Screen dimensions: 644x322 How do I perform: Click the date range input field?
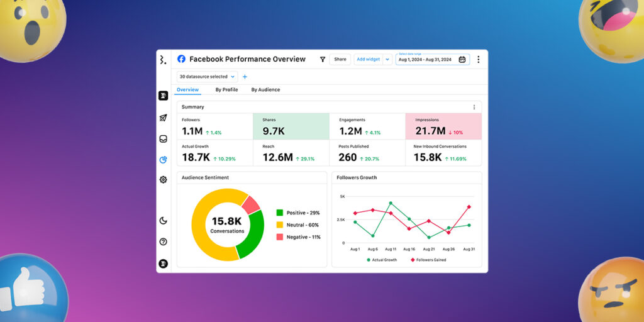(x=428, y=60)
